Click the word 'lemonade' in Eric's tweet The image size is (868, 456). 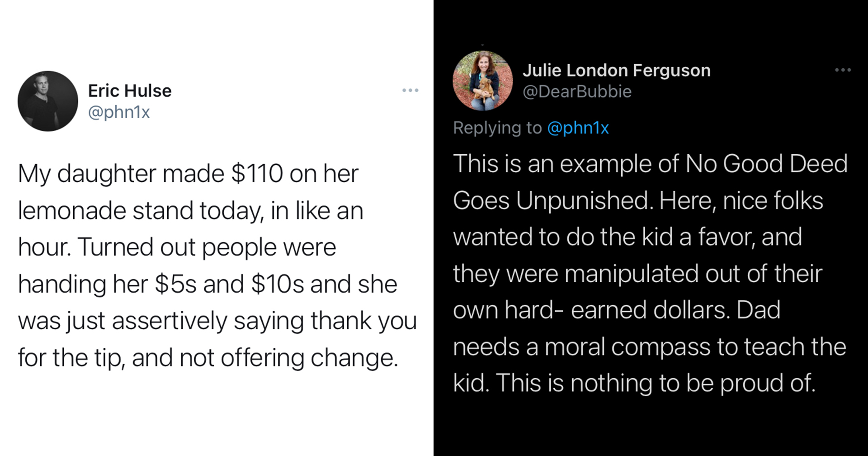72,211
